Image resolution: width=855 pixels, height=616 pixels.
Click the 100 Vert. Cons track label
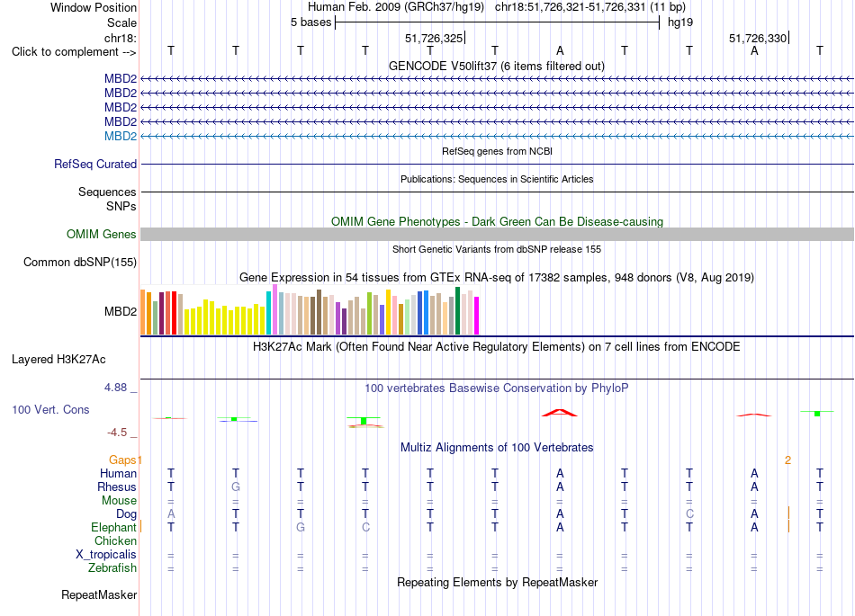point(50,409)
